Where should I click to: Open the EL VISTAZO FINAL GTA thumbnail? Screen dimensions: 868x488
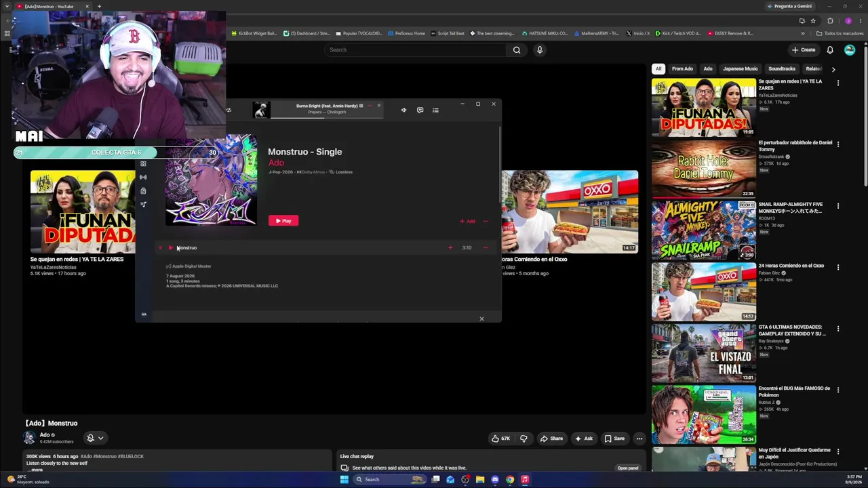(704, 352)
